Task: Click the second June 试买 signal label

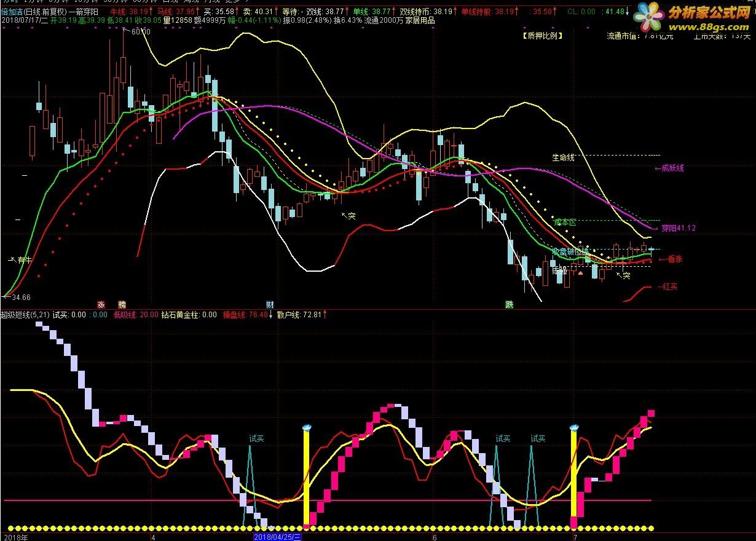Action: click(538, 438)
